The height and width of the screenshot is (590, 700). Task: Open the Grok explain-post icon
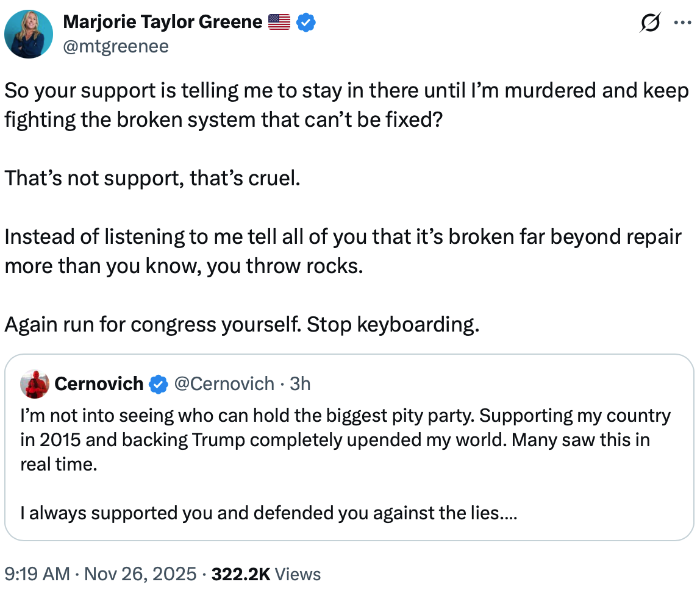click(x=649, y=23)
